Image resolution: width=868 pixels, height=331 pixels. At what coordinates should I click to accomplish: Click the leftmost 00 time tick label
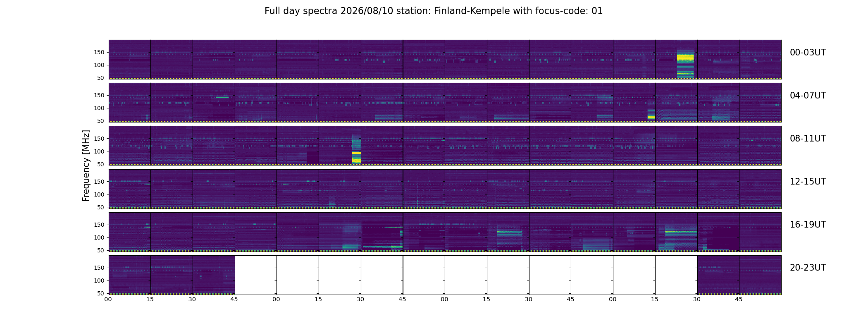click(108, 299)
